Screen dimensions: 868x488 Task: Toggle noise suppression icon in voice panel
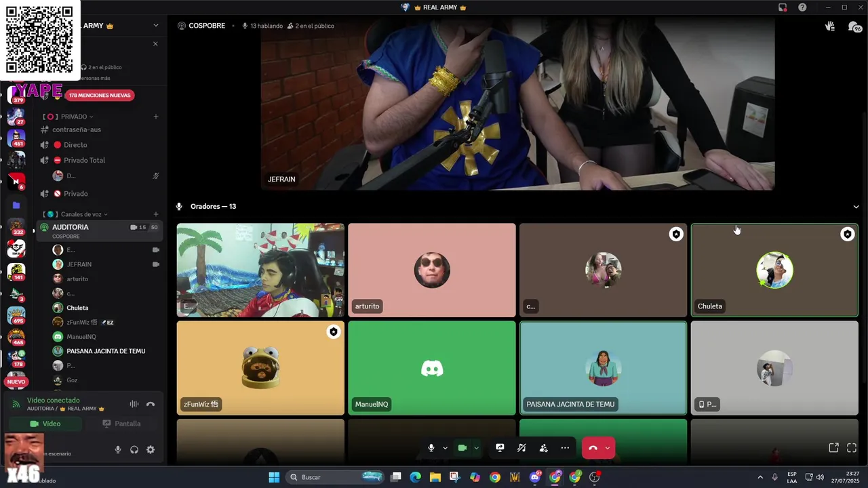[134, 404]
